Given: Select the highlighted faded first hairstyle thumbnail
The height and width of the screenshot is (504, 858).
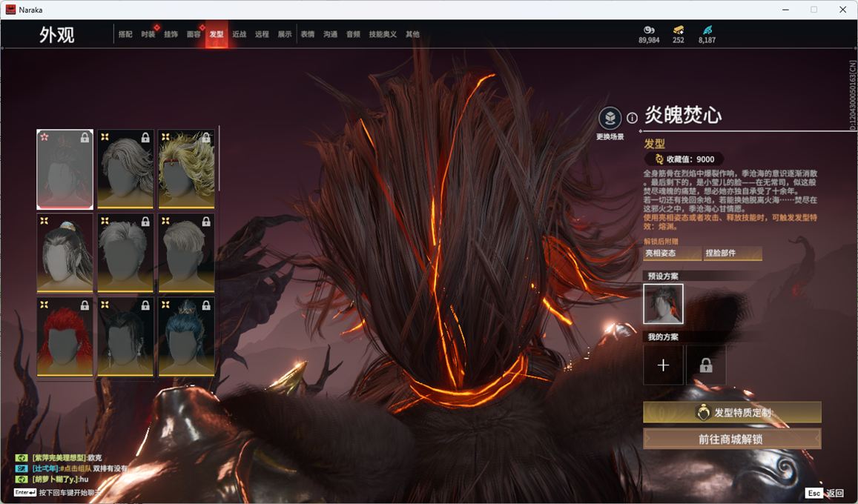Looking at the screenshot, I should 65,169.
